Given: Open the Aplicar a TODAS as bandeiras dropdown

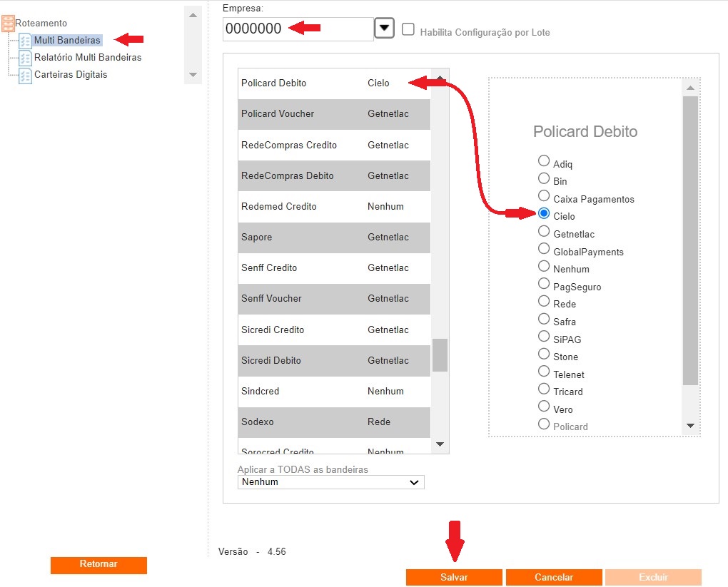Looking at the screenshot, I should [330, 482].
